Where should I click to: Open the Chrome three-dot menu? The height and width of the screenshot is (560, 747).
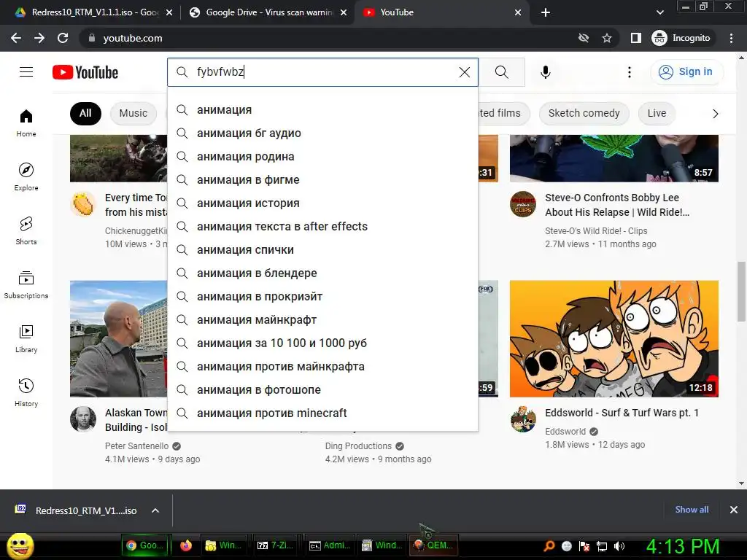point(731,38)
